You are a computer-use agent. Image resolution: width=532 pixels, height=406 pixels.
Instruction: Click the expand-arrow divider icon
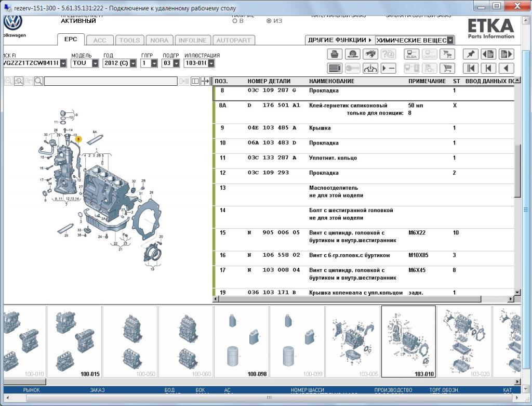(x=205, y=81)
